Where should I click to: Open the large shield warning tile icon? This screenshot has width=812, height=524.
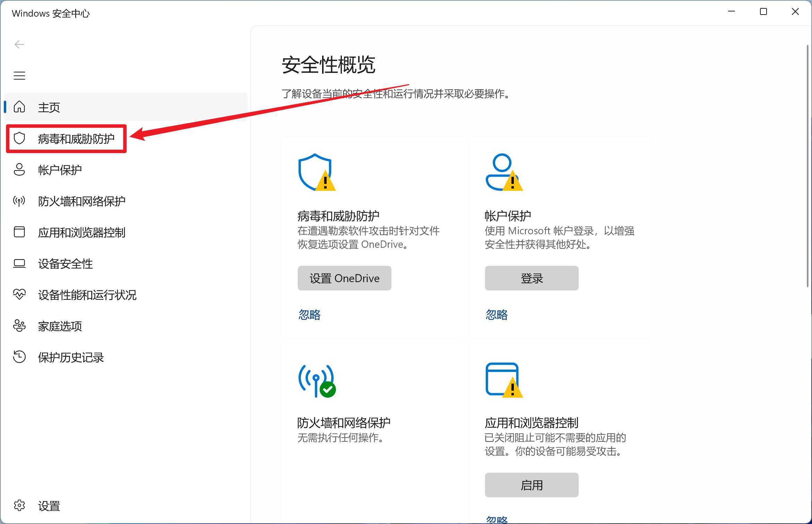[x=317, y=172]
